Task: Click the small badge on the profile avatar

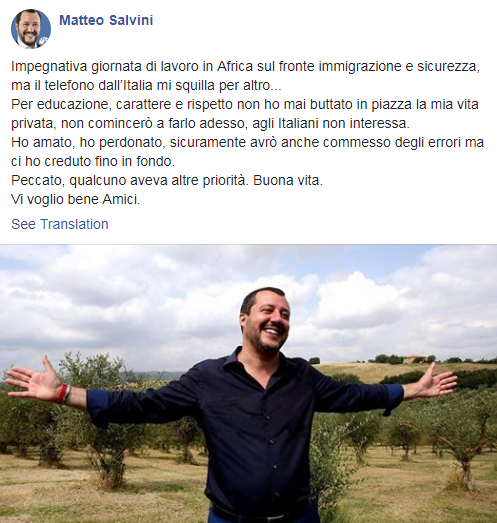Action: click(45, 42)
